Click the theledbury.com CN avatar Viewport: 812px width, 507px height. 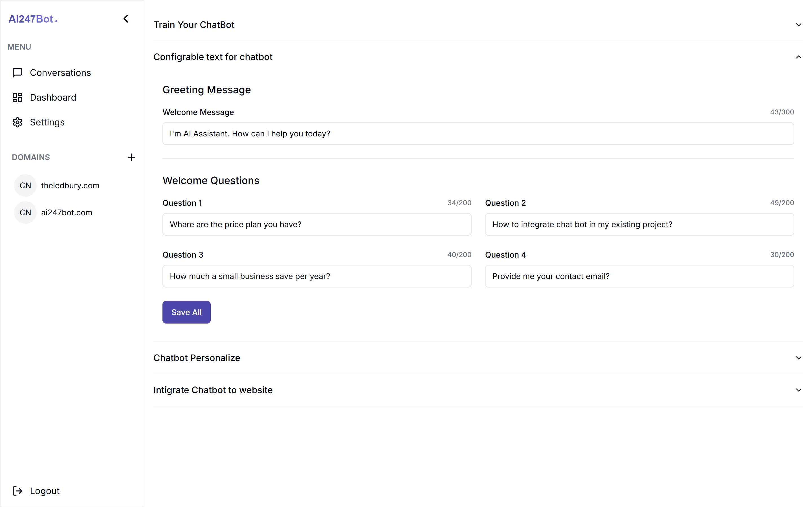click(x=25, y=185)
